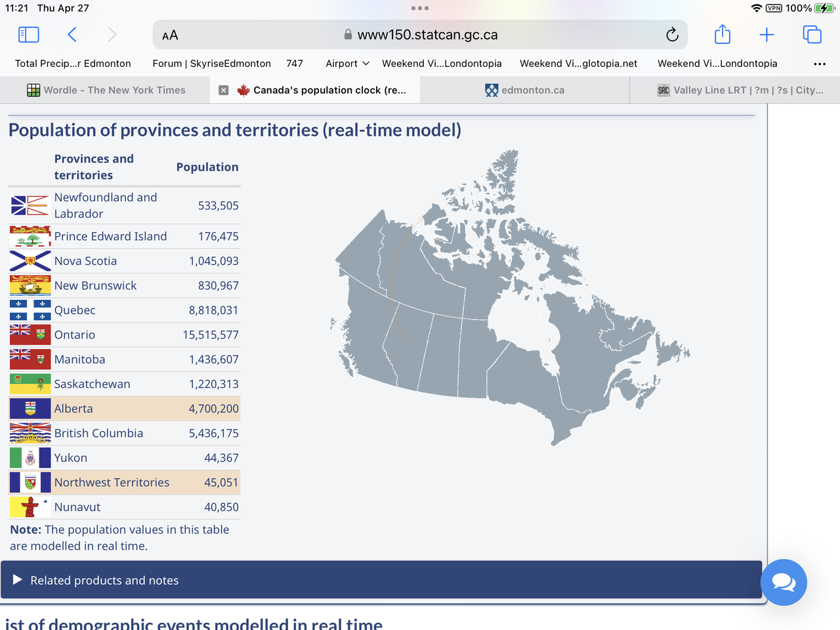
Task: Switch to the Wordle tab
Action: tap(106, 91)
